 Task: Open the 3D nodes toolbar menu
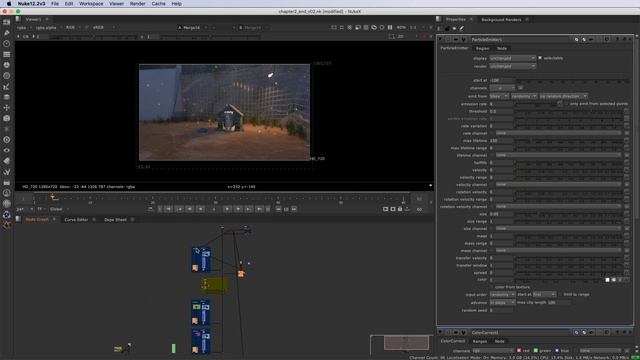pos(7,118)
